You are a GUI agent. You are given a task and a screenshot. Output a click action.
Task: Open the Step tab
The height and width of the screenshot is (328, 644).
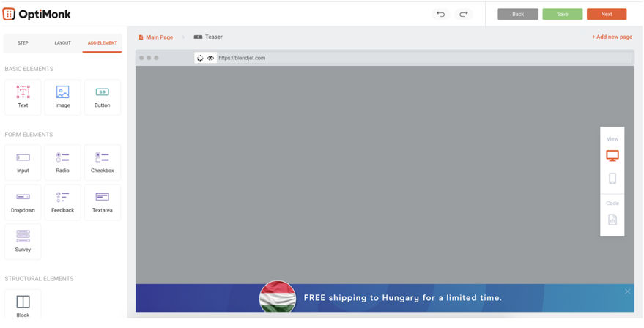pos(23,42)
